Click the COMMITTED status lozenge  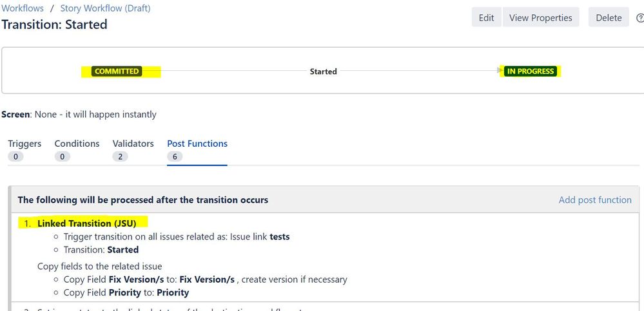(117, 71)
